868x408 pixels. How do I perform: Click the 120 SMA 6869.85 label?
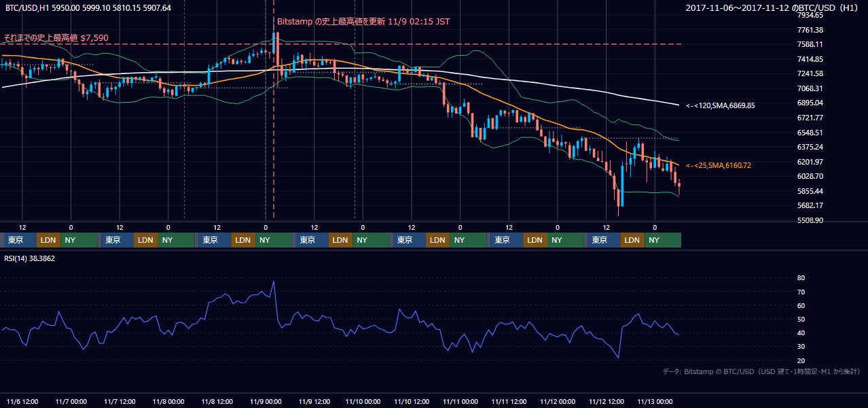721,105
